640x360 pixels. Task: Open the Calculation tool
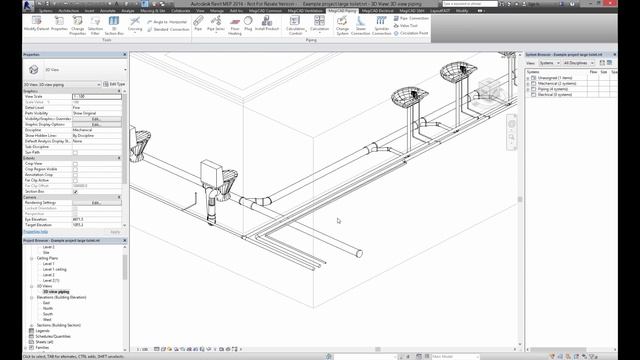[x=319, y=23]
